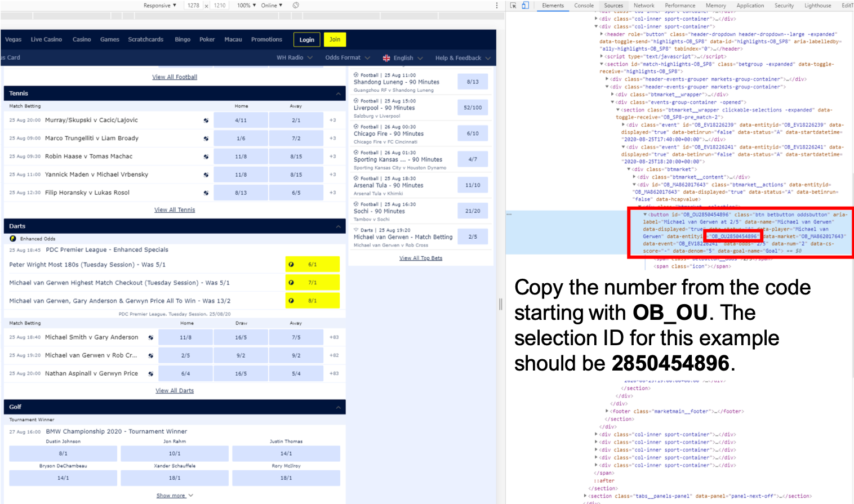
Task: Select 7/2 away odds for Liam Broady
Action: pos(296,138)
